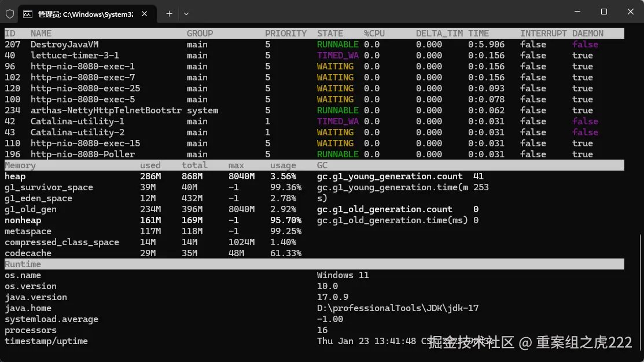Close the terminal window
Screen dimensions: 644x362
click(x=631, y=12)
